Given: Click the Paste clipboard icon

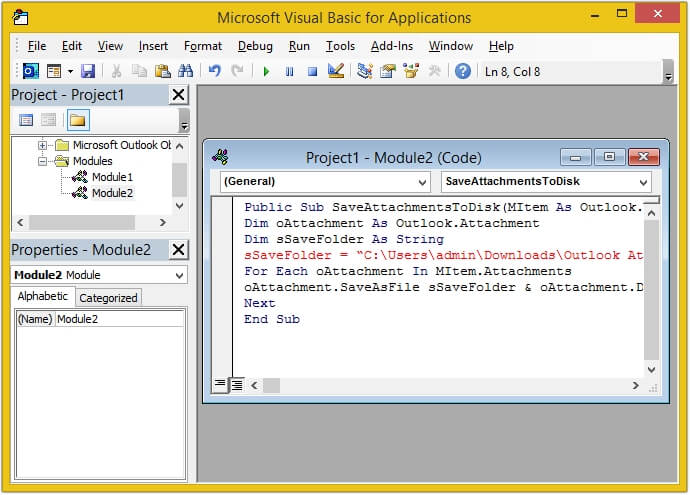Looking at the screenshot, I should (x=163, y=71).
